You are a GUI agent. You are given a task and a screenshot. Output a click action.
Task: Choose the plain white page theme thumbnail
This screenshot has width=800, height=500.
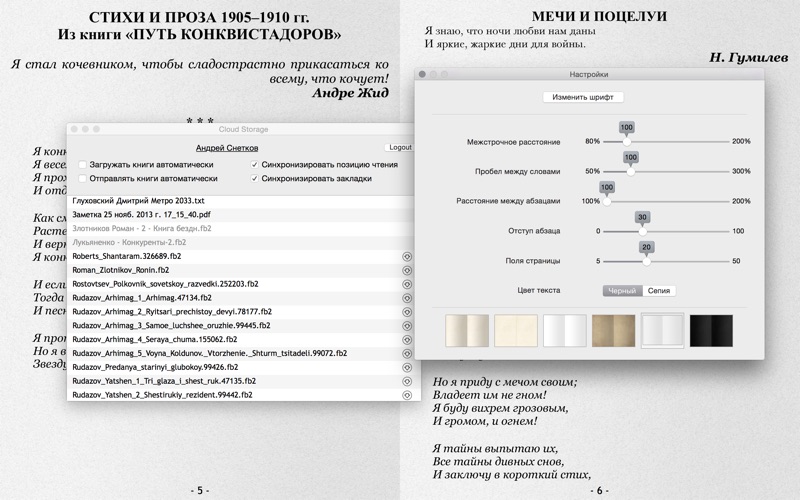point(565,331)
